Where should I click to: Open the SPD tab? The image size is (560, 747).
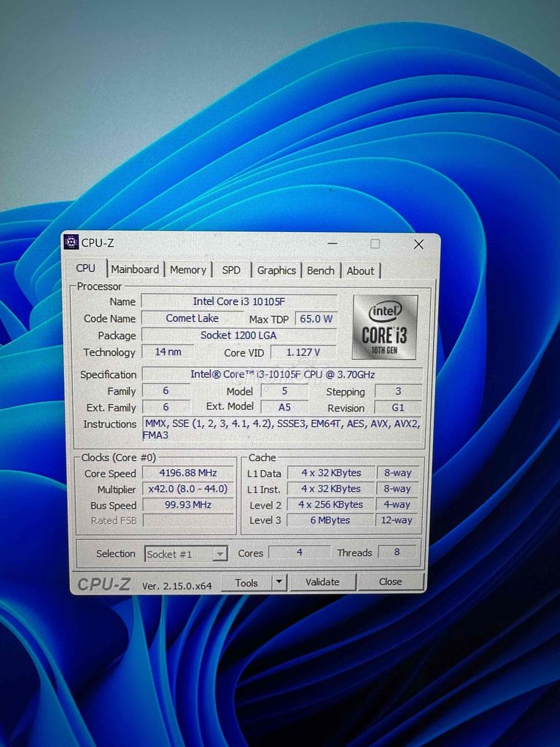231,270
